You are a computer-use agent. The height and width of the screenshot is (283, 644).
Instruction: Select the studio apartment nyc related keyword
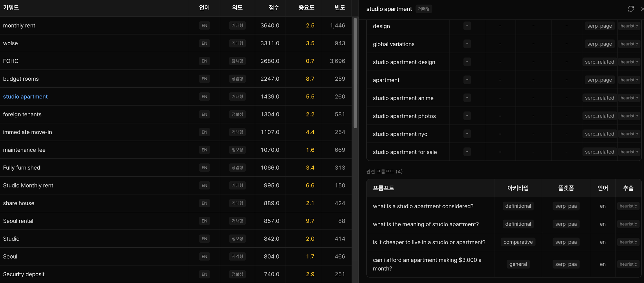[400, 134]
